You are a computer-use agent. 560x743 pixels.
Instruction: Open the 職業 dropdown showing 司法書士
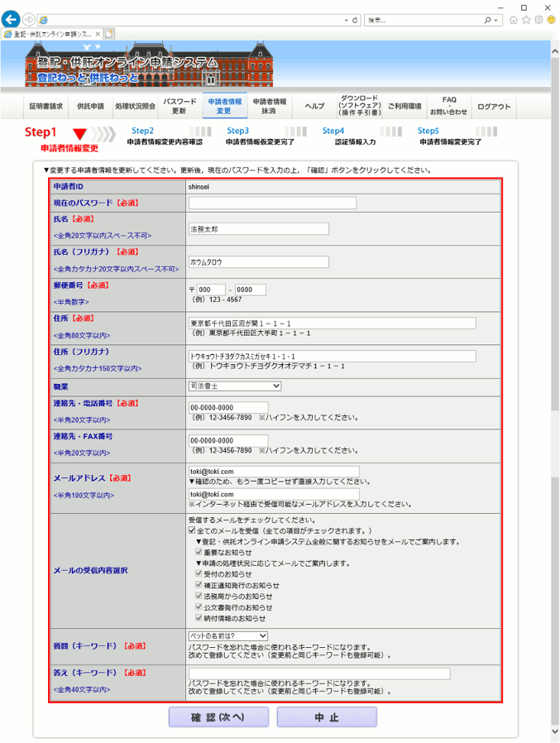tap(235, 386)
